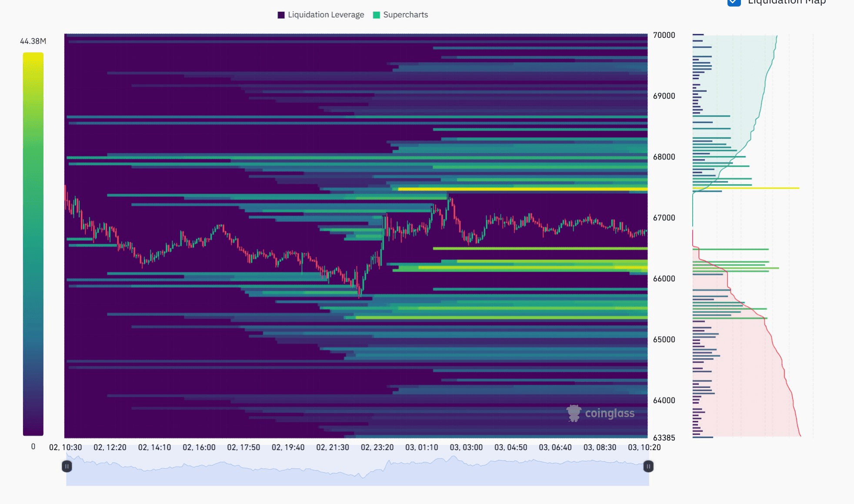Click the Liquidation Map label text
This screenshot has width=854, height=504.
click(x=786, y=2)
